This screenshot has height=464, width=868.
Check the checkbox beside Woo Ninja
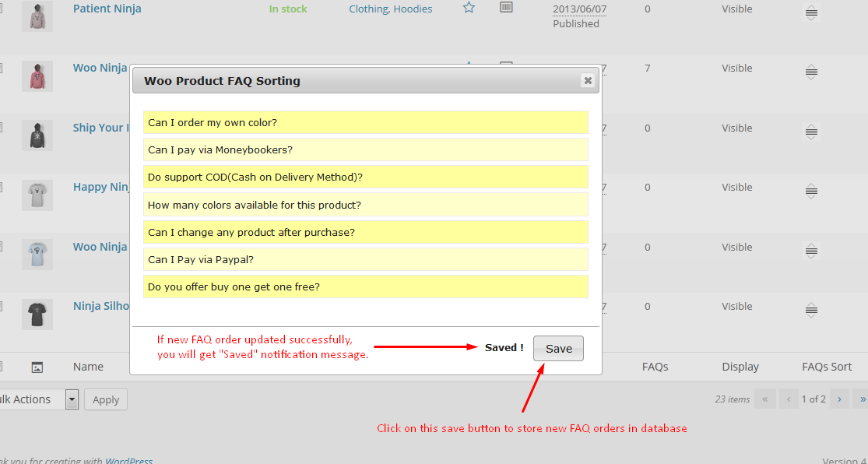tap(2, 68)
